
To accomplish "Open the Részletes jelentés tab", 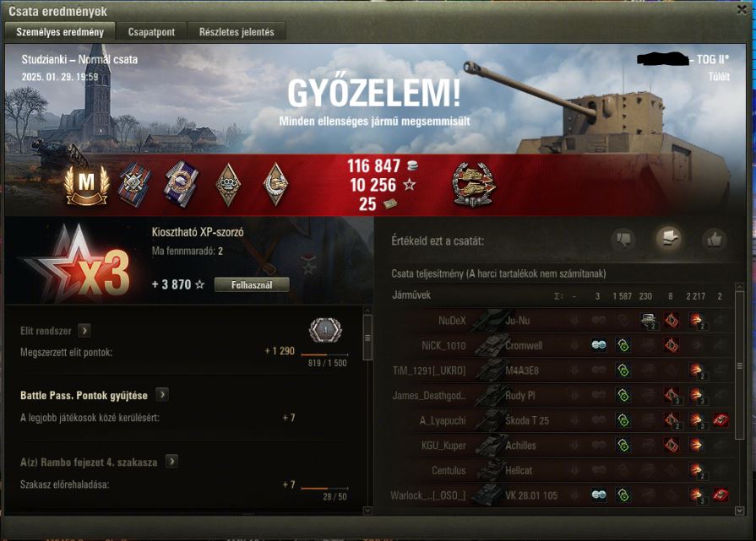I will click(237, 32).
